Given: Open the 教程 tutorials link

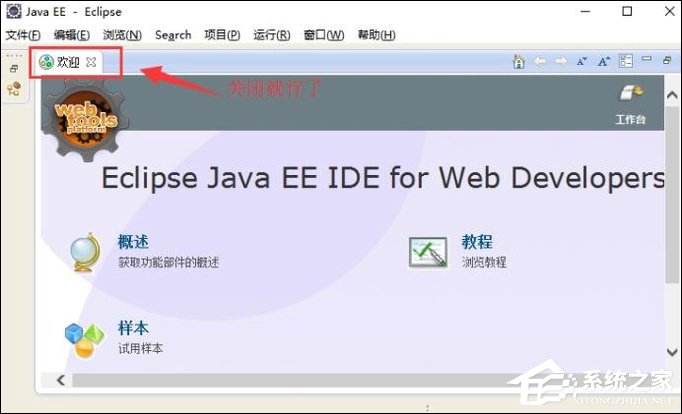Looking at the screenshot, I should 477,242.
